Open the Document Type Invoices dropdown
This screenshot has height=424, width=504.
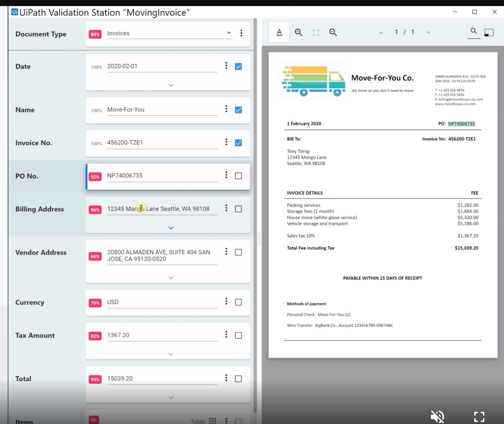pos(169,33)
